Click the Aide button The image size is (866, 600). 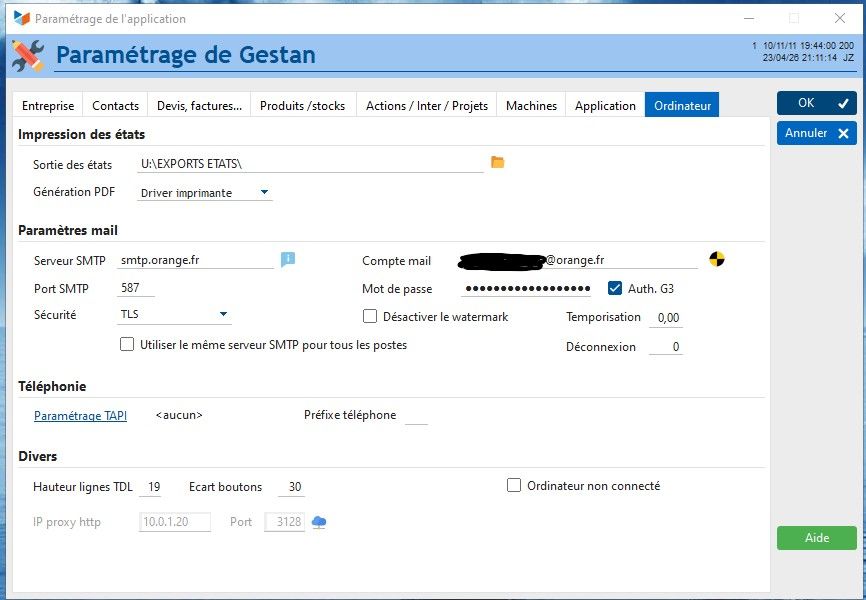tap(816, 537)
